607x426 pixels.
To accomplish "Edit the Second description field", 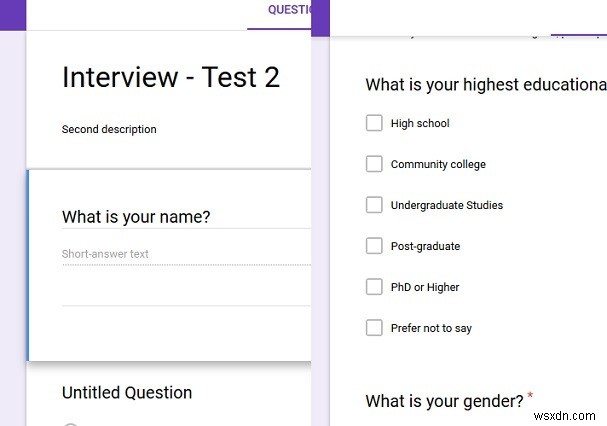I will 109,129.
